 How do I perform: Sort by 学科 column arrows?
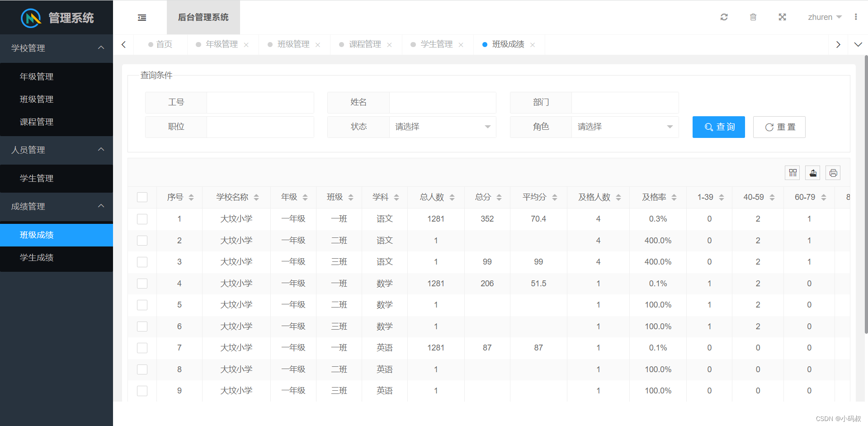pyautogui.click(x=396, y=198)
